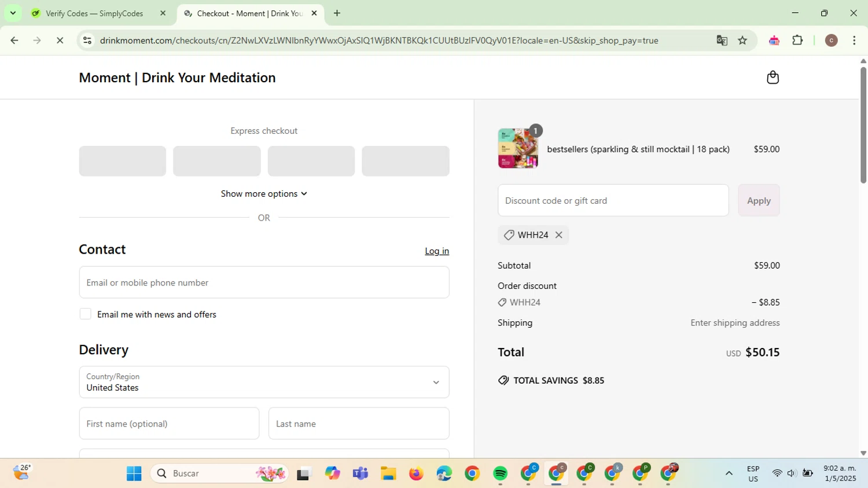Open Microsoft Teams from the taskbar

361,474
